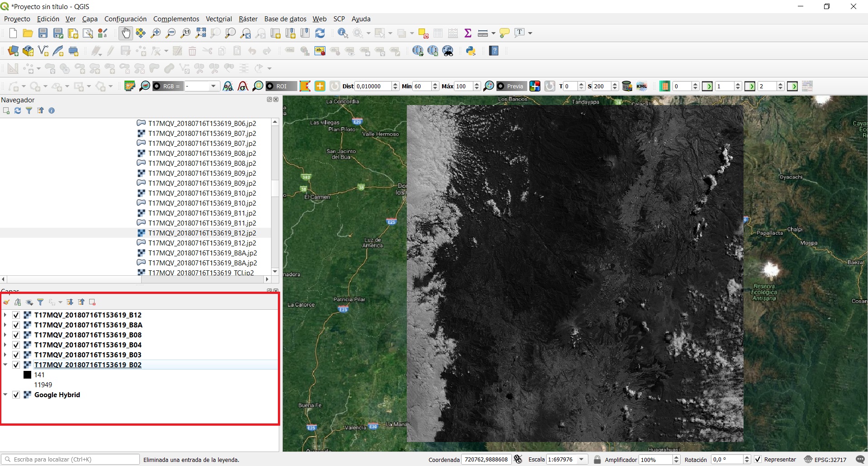Uncheck the Google Hybrid layer
The height and width of the screenshot is (466, 868).
point(16,395)
